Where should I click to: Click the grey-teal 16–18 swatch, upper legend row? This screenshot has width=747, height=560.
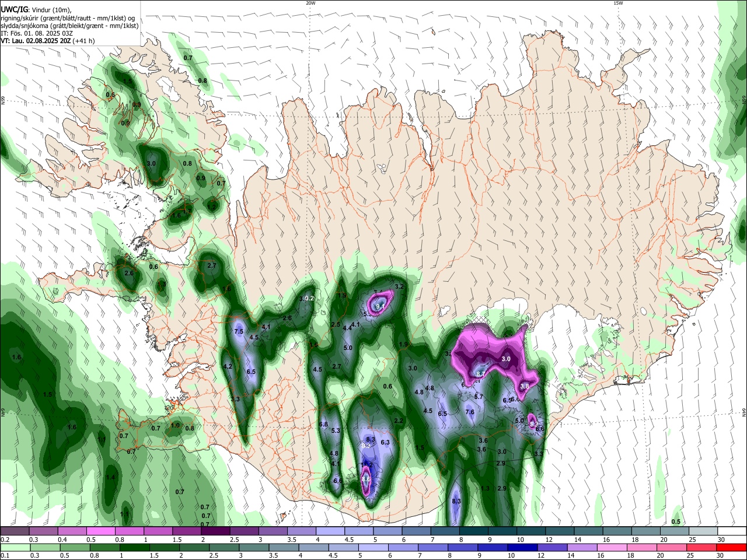pyautogui.click(x=617, y=531)
